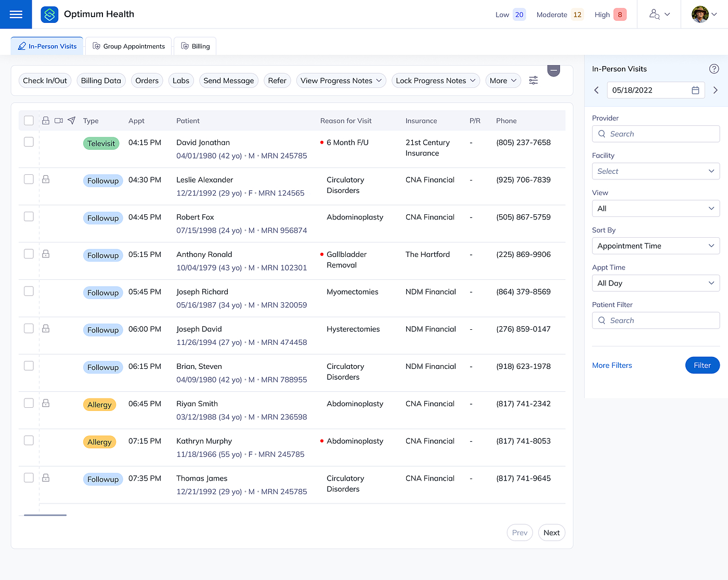
Task: Open the calendar date picker icon
Action: (695, 90)
